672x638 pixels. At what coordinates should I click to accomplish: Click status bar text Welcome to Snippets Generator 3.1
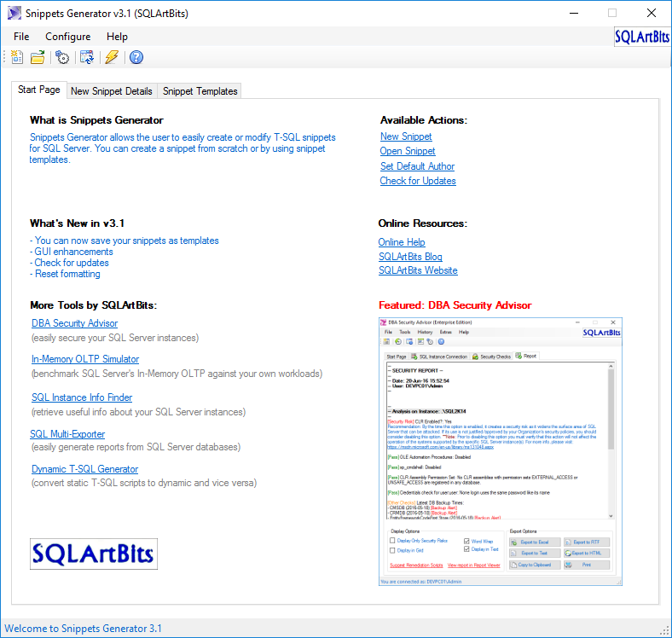tap(83, 628)
